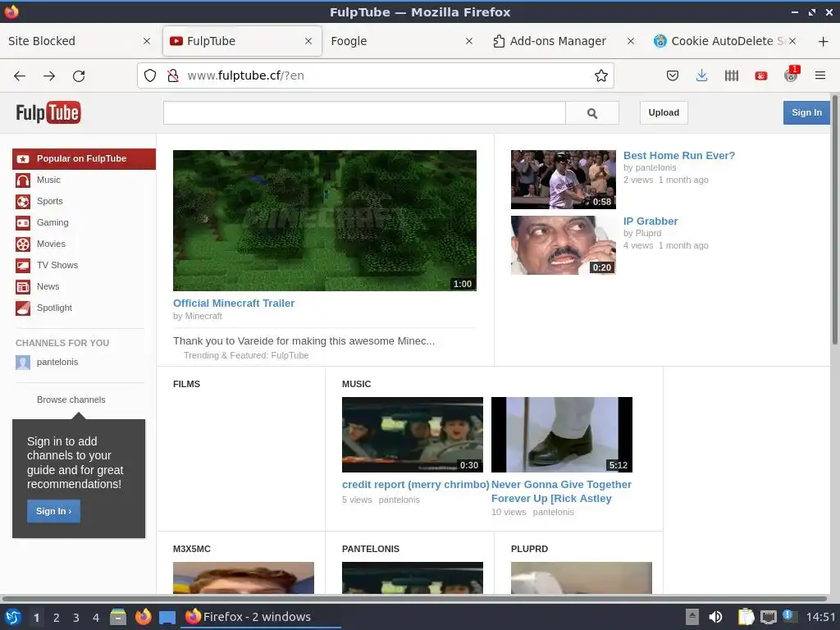Image resolution: width=840 pixels, height=630 pixels.
Task: Open the Rick Astley video thumbnail
Action: pos(561,435)
